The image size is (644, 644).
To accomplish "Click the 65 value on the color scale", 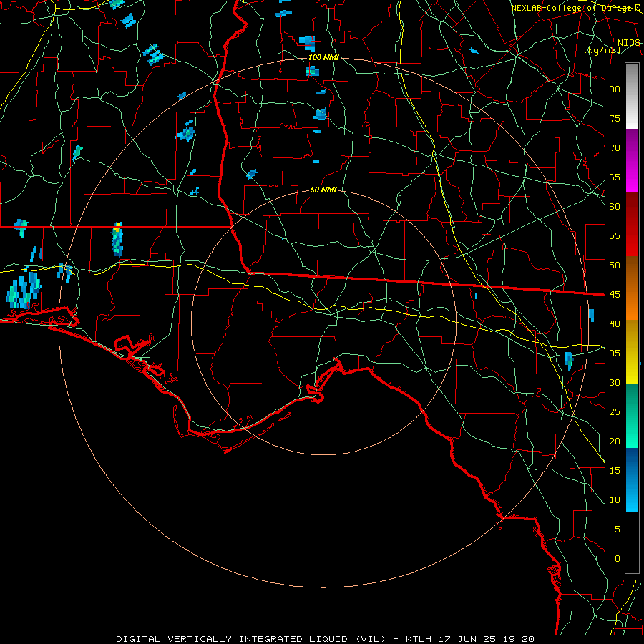I will coord(615,177).
